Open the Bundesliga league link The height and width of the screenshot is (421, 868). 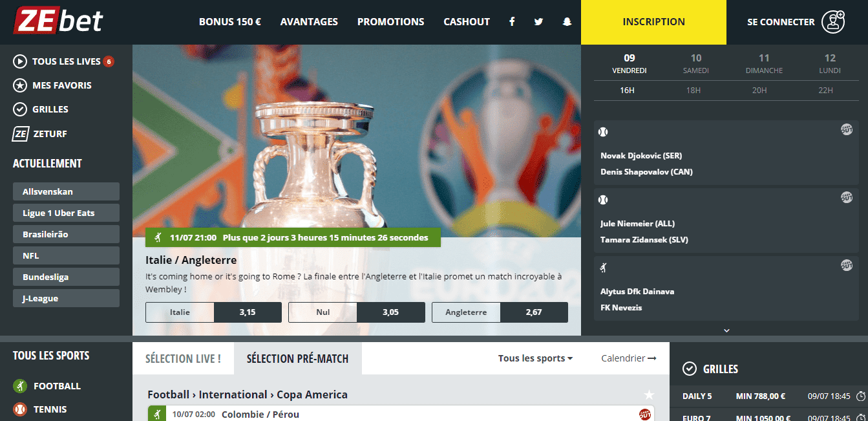(x=66, y=277)
